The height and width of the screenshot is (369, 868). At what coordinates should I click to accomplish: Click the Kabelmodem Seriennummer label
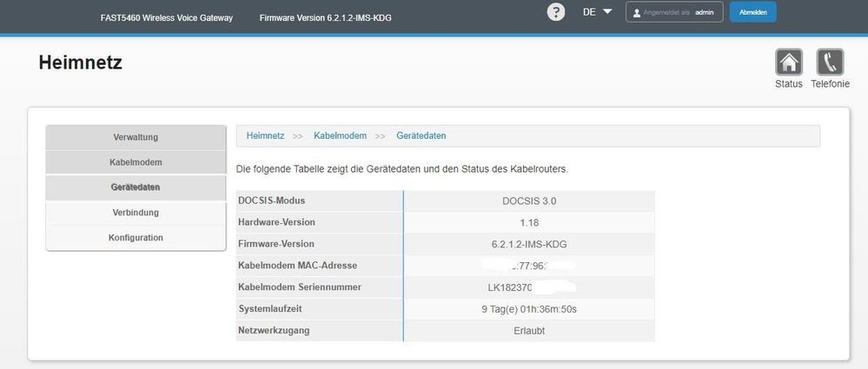pos(300,287)
